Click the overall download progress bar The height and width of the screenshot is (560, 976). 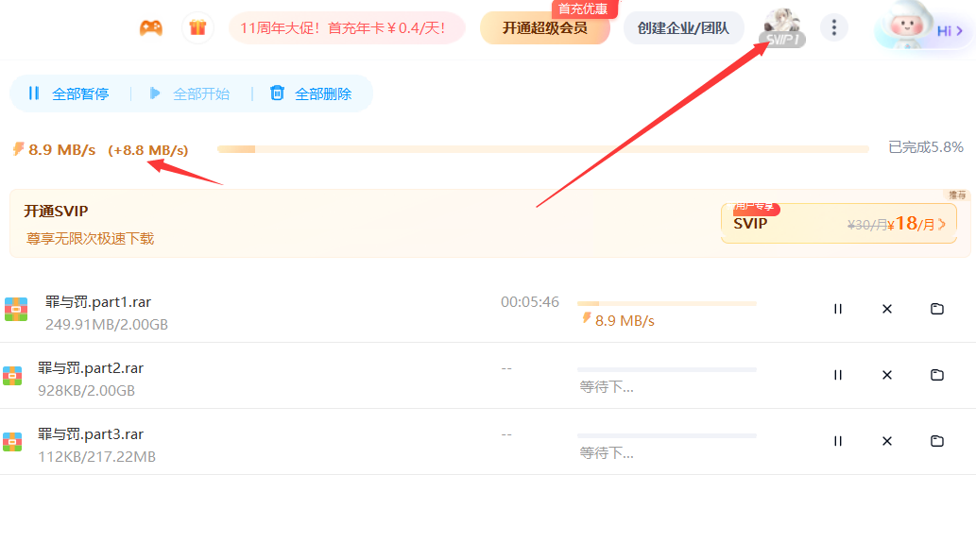click(541, 148)
